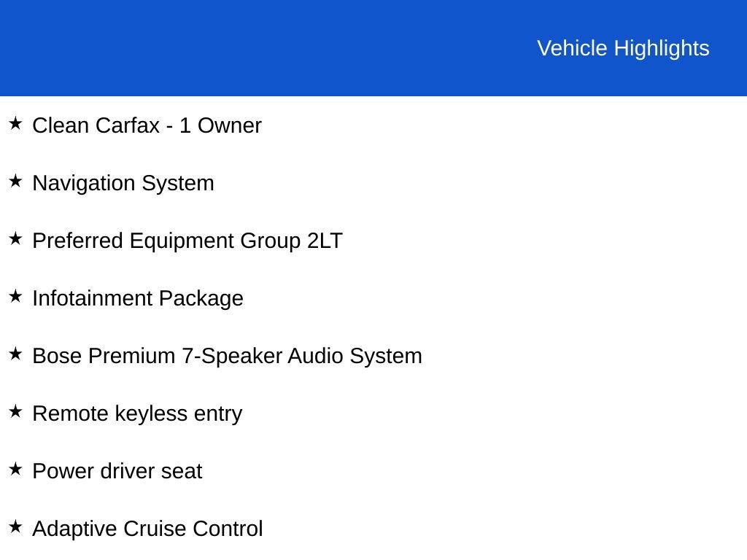Click the star beside Clean Carfax
Screen dimensions: 747x560
coord(15,123)
